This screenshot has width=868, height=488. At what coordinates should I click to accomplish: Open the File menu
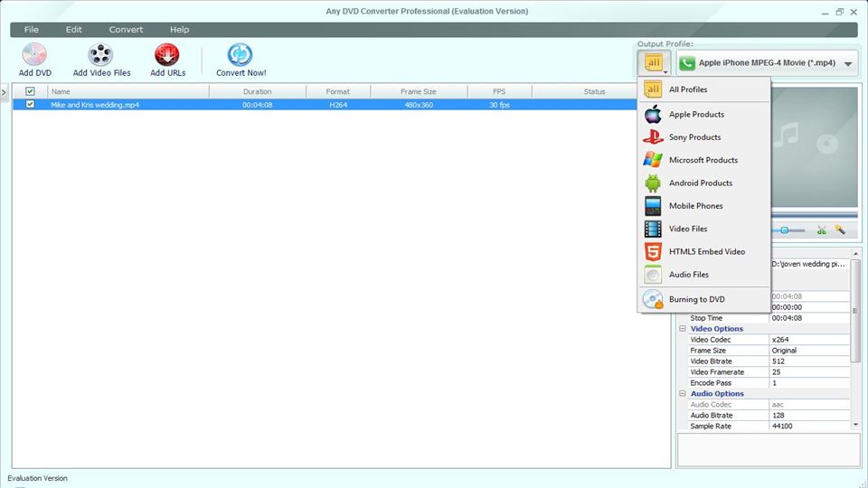tap(32, 30)
